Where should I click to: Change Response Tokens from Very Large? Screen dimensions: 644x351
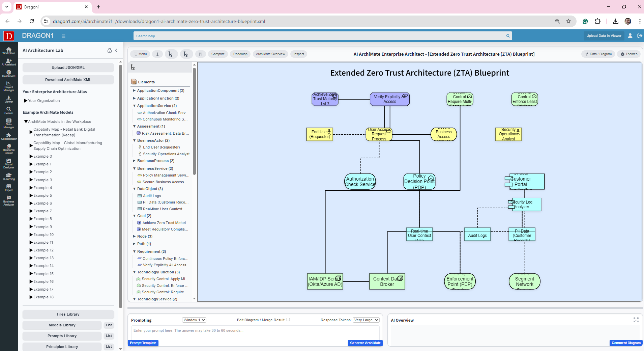pyautogui.click(x=366, y=320)
